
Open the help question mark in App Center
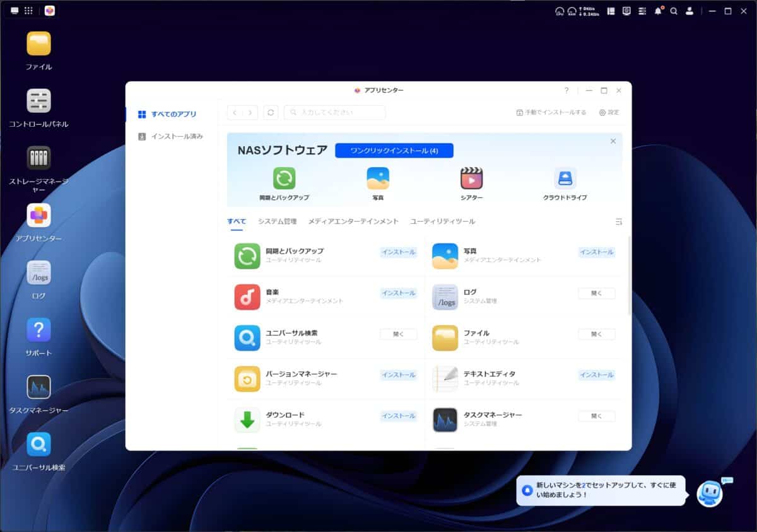566,91
